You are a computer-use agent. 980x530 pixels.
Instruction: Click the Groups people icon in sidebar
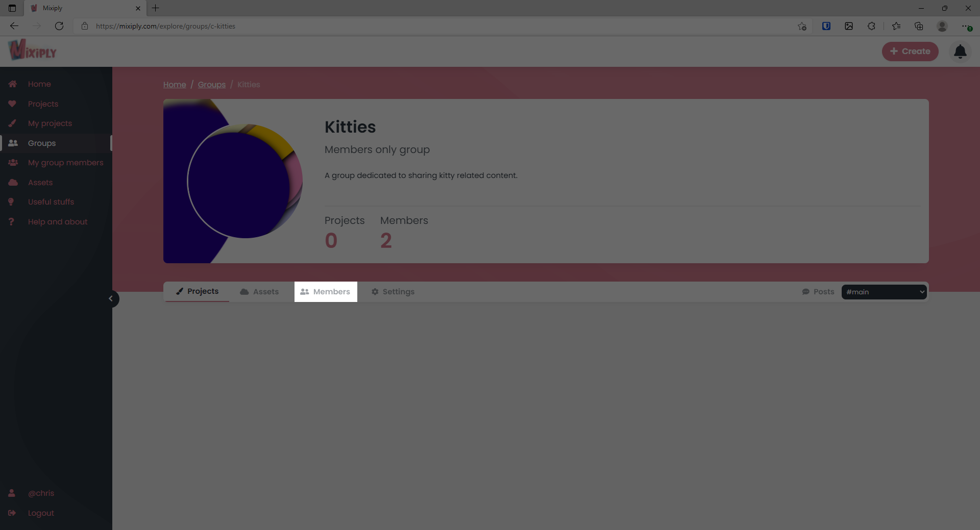[x=13, y=143]
